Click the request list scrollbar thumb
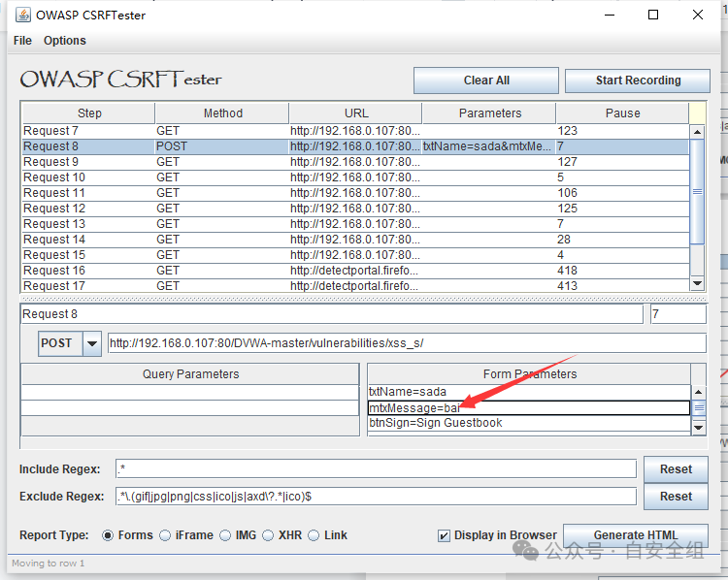 point(697,192)
